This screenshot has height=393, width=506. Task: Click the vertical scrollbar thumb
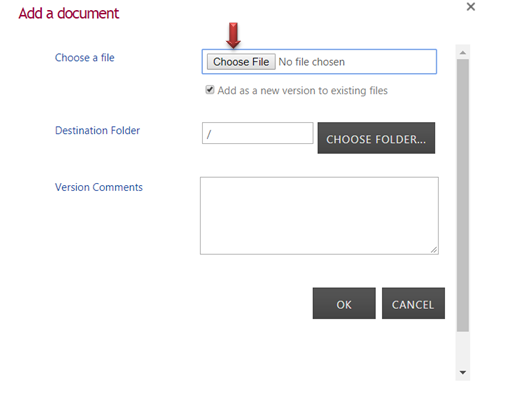tap(463, 195)
